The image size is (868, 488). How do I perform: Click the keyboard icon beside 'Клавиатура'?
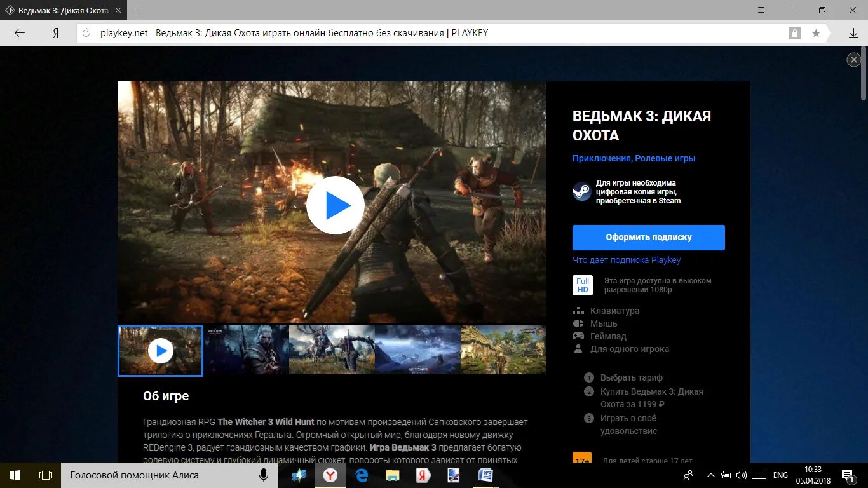pos(578,311)
